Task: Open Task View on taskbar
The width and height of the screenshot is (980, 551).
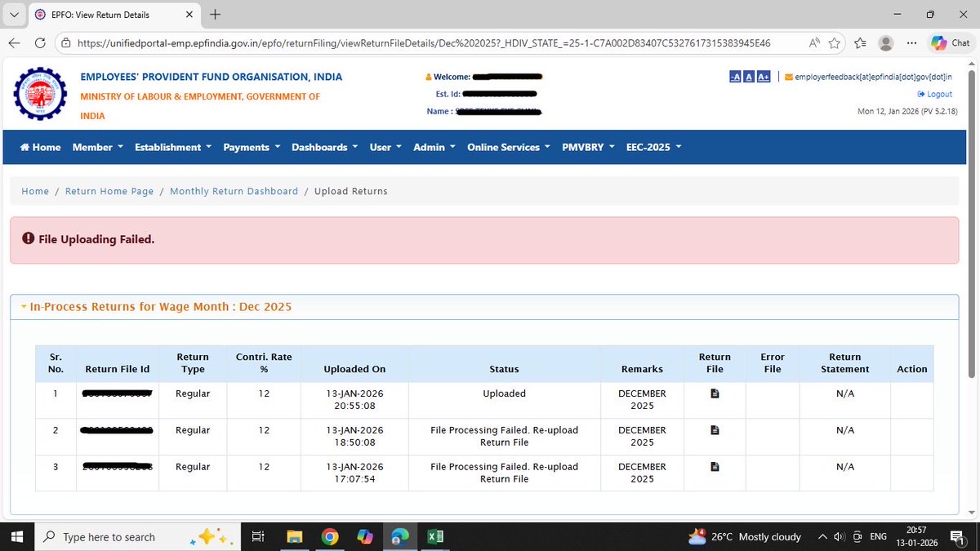Action: click(257, 536)
